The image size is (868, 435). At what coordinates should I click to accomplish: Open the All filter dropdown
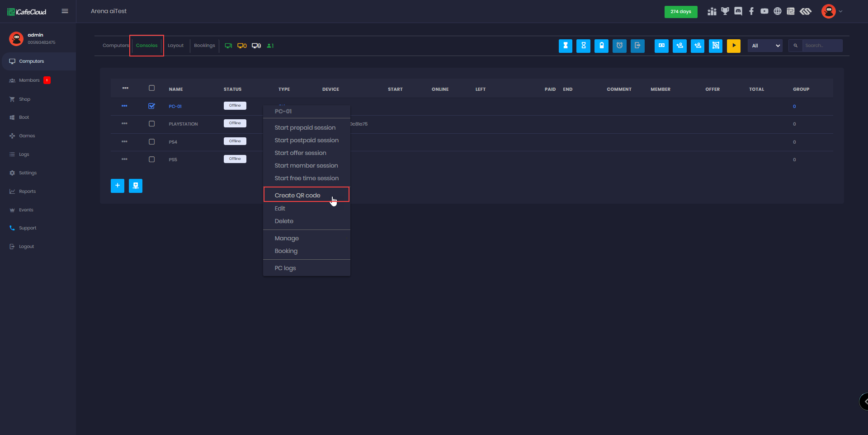click(765, 46)
